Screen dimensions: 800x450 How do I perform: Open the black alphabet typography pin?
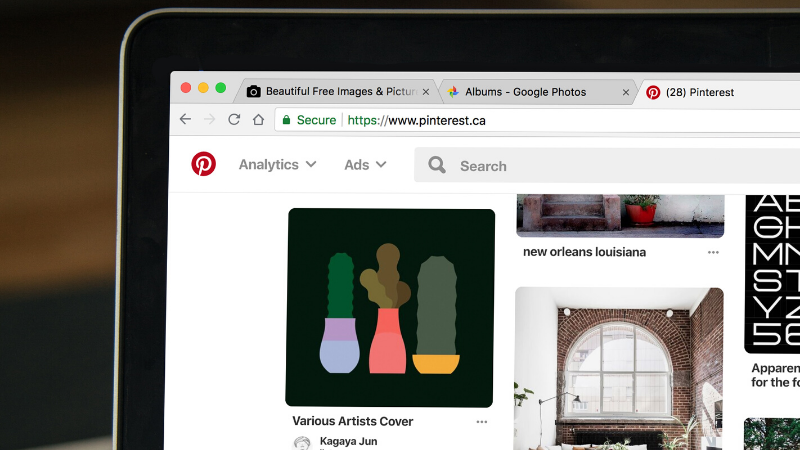772,274
